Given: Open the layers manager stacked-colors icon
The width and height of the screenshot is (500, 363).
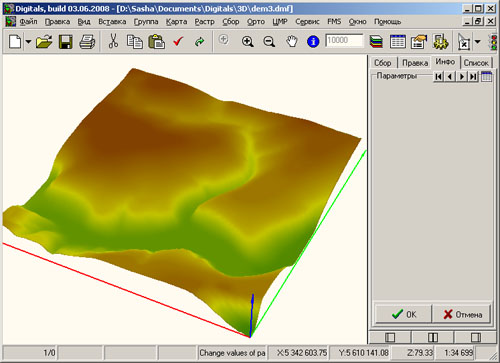Looking at the screenshot, I should pyautogui.click(x=376, y=42).
